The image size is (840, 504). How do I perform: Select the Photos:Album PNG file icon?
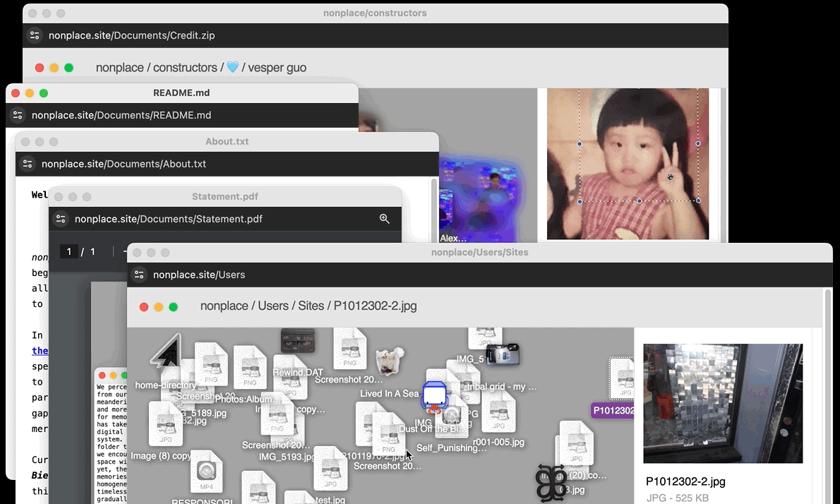click(250, 368)
